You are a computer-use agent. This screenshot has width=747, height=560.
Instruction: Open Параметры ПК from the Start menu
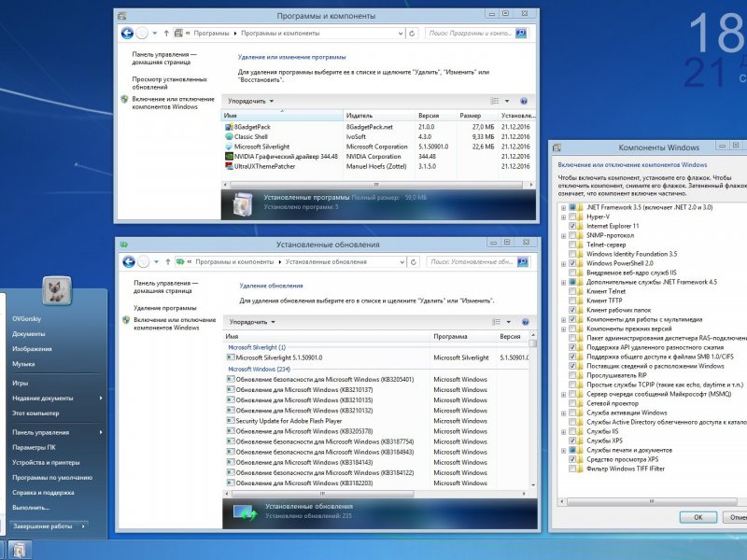(34, 448)
